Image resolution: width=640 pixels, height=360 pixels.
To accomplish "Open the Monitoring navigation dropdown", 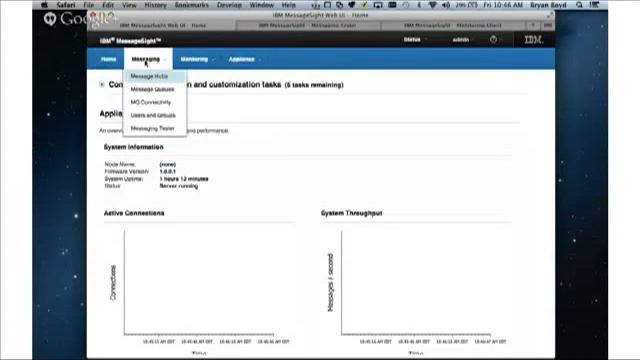I will (x=197, y=59).
